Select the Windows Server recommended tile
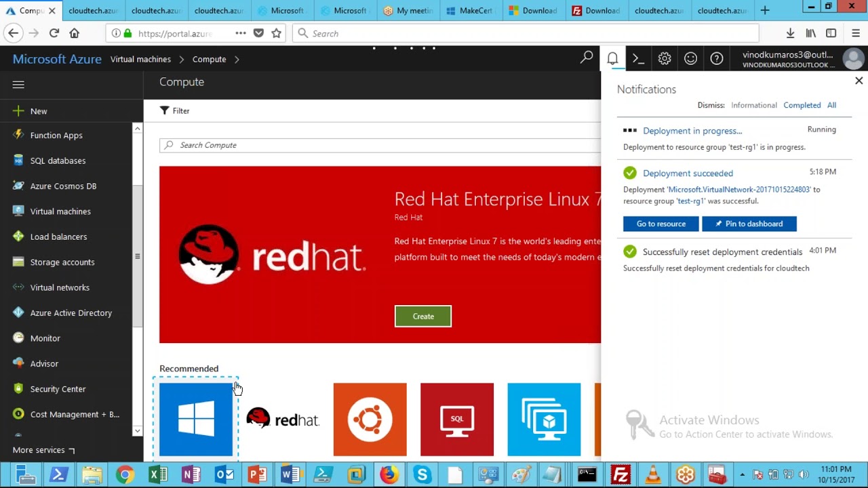This screenshot has width=868, height=488. (196, 420)
